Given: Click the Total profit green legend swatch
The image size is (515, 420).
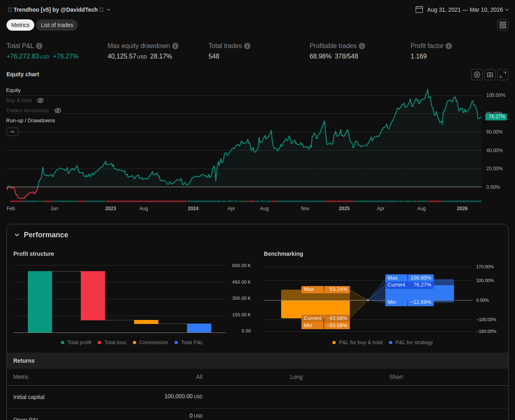Looking at the screenshot, I should pyautogui.click(x=63, y=343).
